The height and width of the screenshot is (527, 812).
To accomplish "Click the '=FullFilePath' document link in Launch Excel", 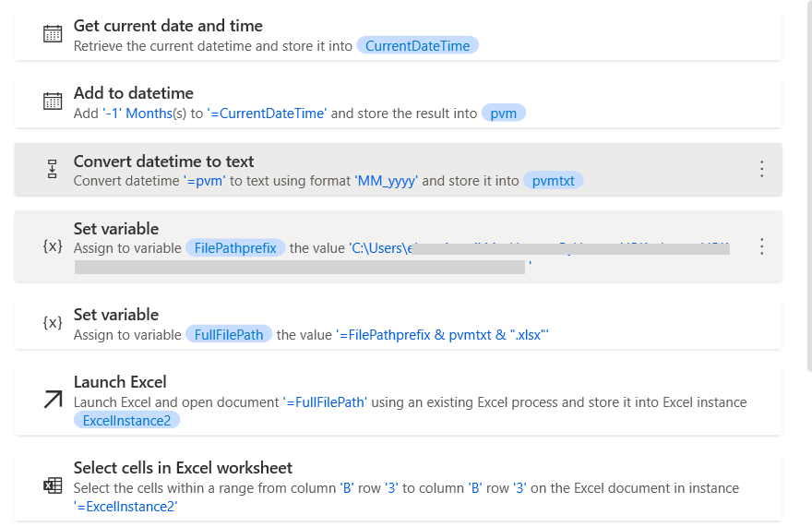I will point(325,402).
